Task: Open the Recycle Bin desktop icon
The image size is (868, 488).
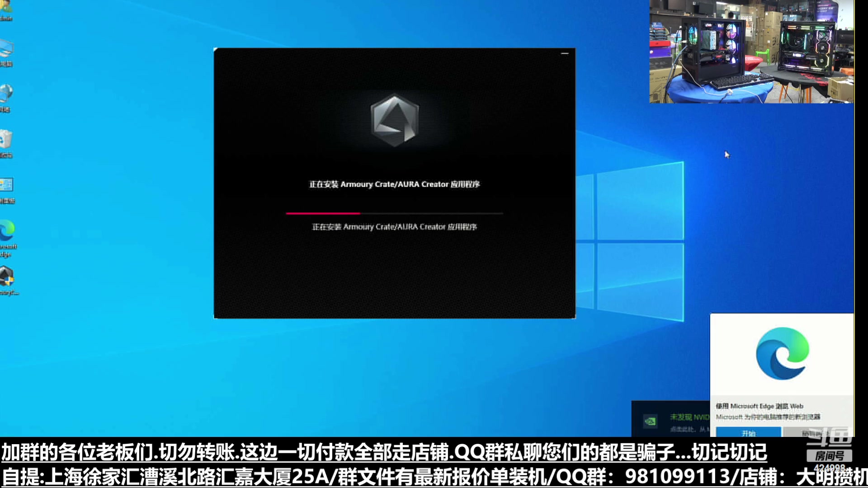Action: click(6, 144)
